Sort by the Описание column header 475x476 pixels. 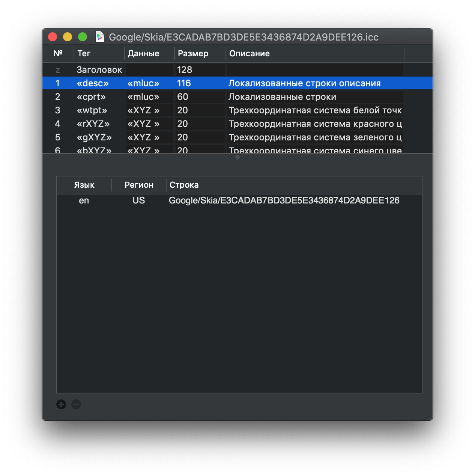pyautogui.click(x=315, y=54)
